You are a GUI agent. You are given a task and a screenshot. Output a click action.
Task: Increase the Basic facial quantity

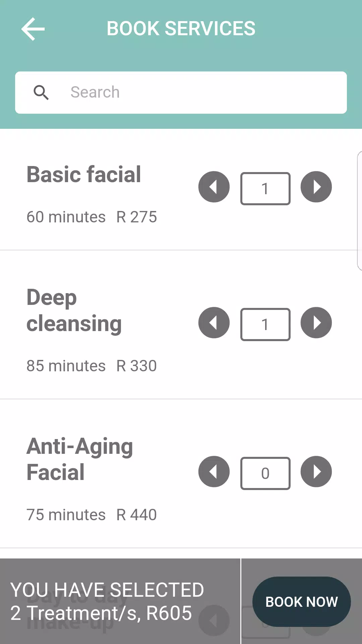tap(316, 187)
